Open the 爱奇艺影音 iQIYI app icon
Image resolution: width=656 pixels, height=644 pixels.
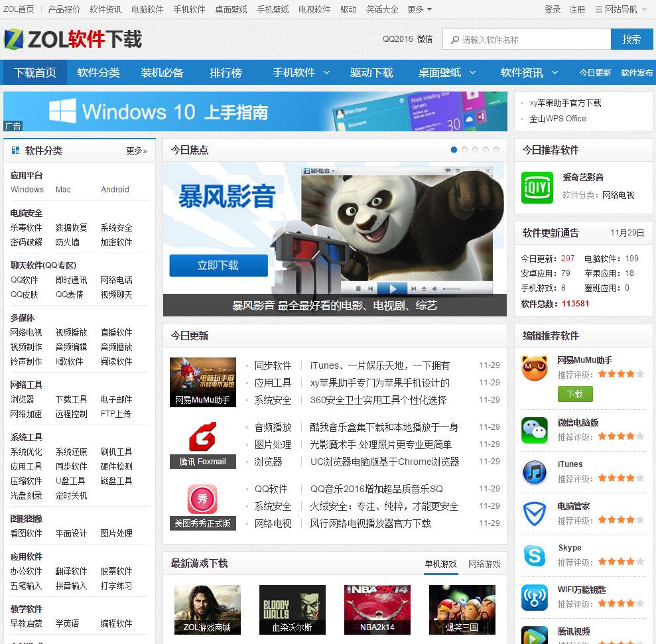pos(537,188)
